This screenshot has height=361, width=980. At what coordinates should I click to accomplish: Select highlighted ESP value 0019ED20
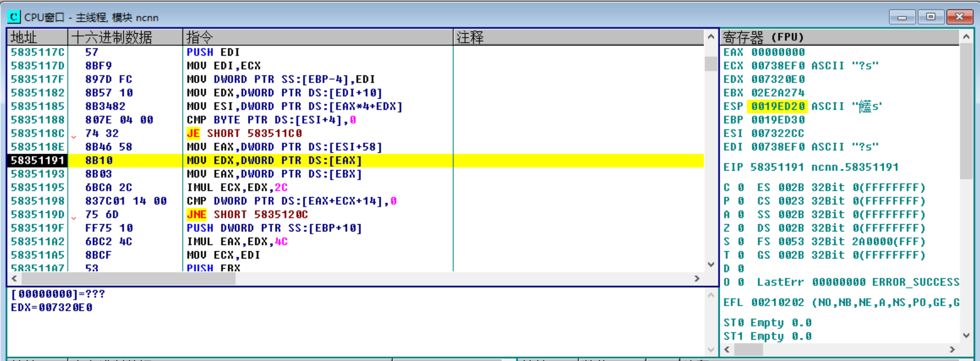pos(778,106)
